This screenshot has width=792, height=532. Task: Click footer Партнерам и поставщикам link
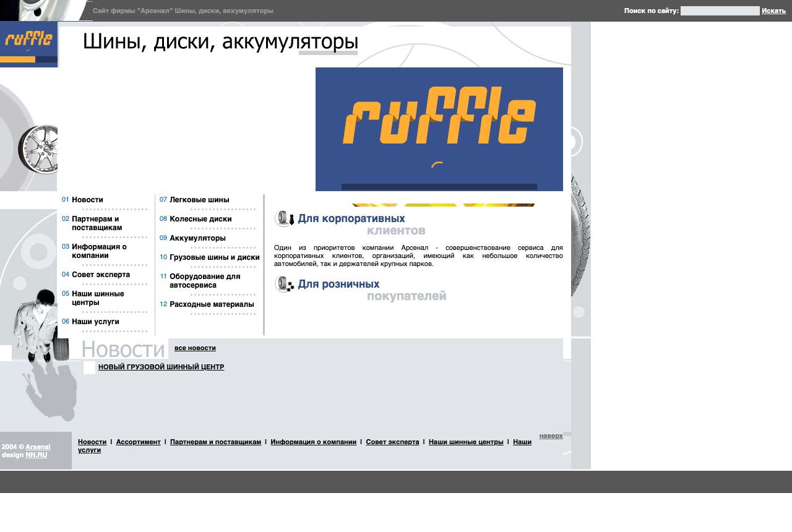(x=215, y=442)
